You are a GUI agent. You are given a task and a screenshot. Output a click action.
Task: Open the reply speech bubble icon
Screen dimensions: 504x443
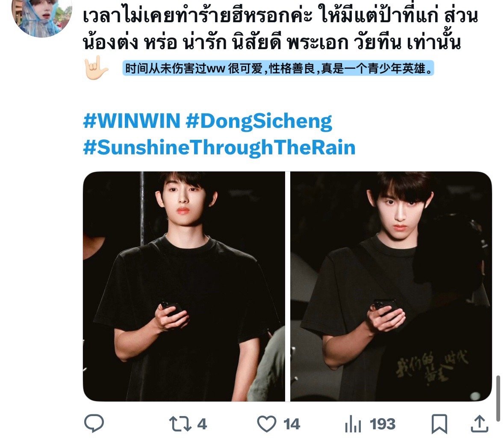click(94, 423)
